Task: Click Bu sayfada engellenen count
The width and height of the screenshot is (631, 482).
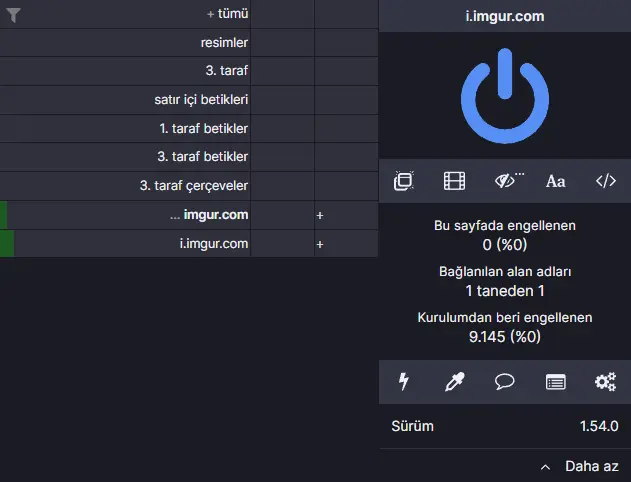Action: click(x=505, y=245)
